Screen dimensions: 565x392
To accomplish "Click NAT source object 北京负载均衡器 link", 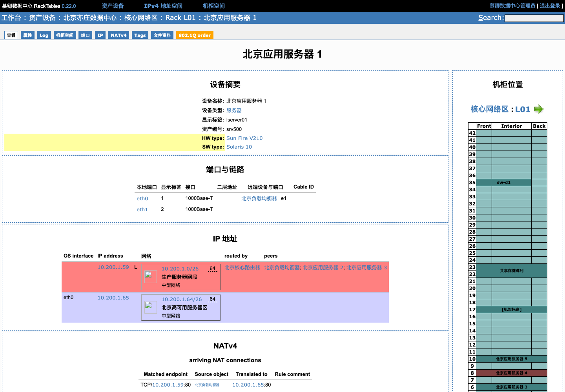I will (x=207, y=385).
